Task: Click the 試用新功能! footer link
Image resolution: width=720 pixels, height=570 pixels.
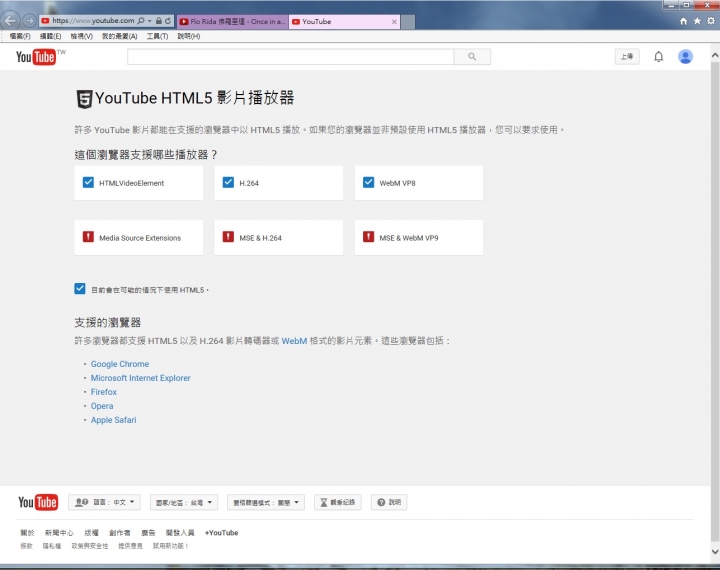Action: click(170, 546)
